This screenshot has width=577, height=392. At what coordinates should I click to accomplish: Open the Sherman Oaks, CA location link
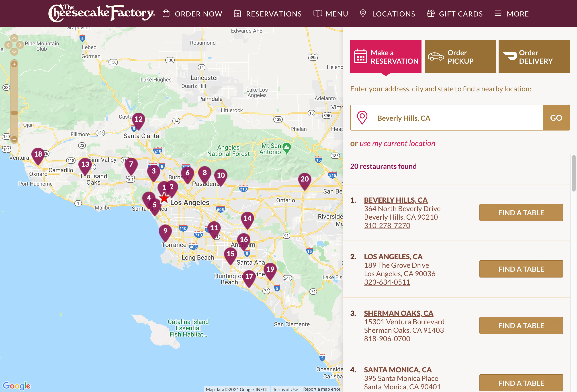399,313
